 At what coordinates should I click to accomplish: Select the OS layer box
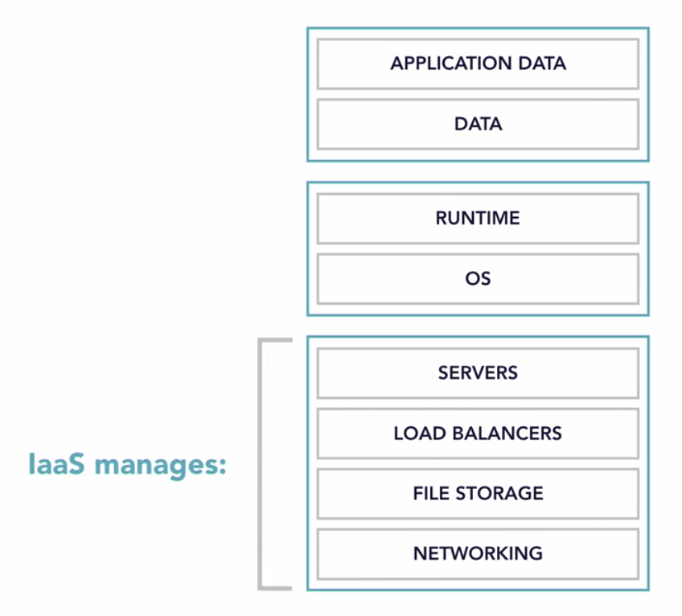pos(478,279)
